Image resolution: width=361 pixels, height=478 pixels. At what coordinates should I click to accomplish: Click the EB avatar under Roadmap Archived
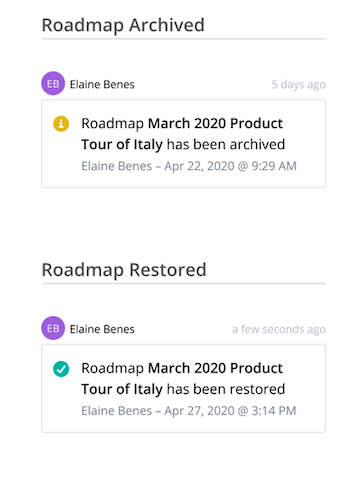[53, 83]
